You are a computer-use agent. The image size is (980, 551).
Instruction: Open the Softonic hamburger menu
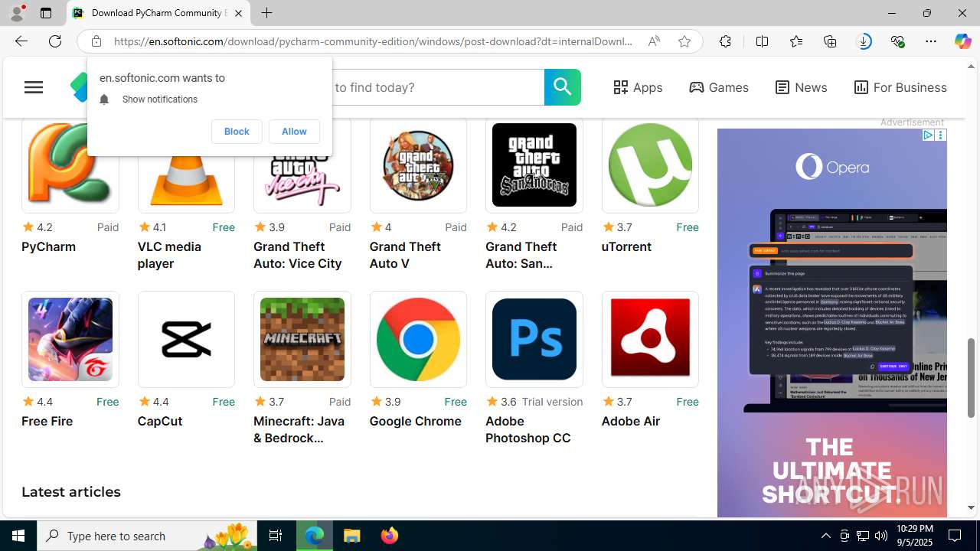tap(34, 87)
